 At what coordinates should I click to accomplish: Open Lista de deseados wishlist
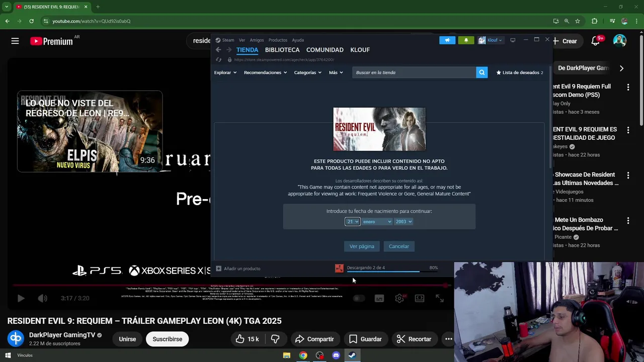coord(520,72)
